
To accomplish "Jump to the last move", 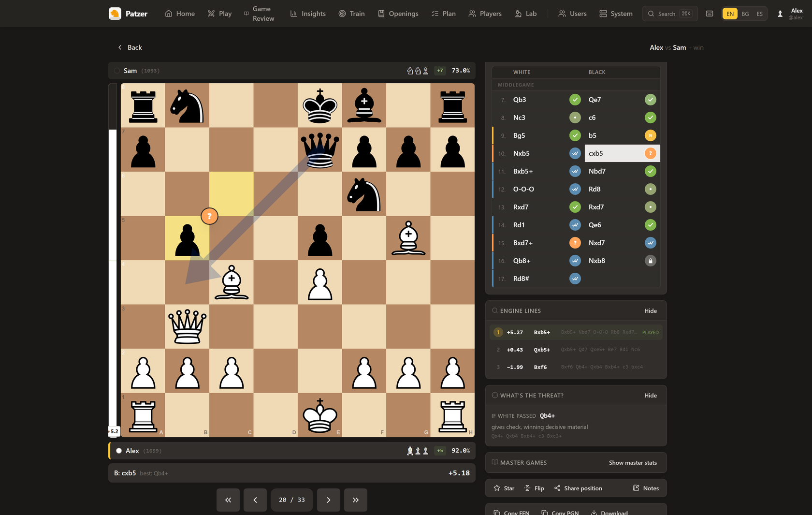I will [356, 500].
